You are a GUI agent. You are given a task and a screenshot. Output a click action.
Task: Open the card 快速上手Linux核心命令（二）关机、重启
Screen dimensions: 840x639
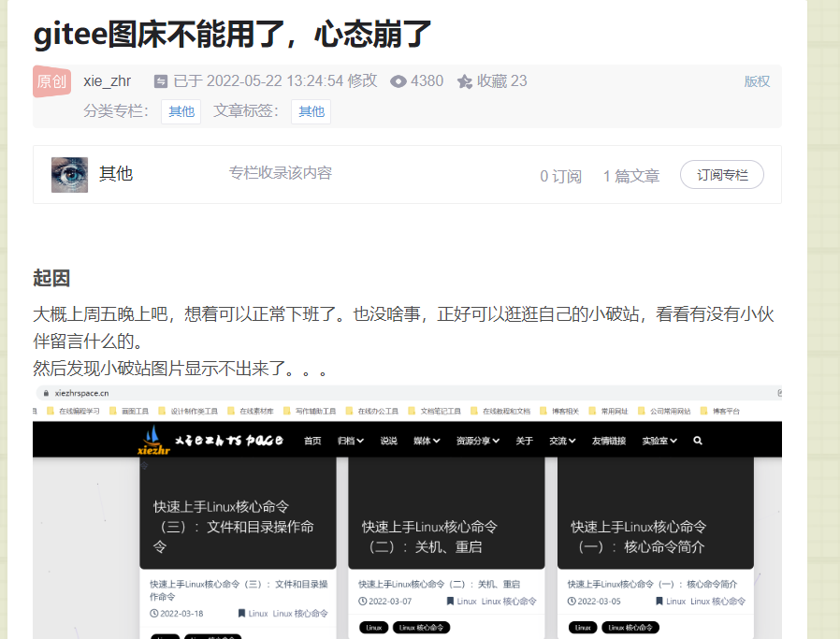point(446,513)
